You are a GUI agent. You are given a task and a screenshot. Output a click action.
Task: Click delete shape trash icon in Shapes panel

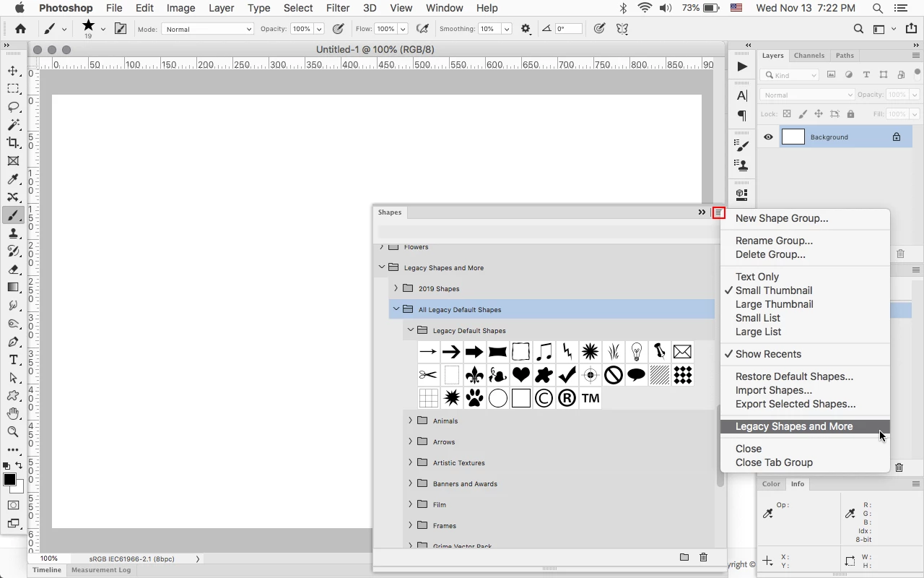[x=703, y=557]
